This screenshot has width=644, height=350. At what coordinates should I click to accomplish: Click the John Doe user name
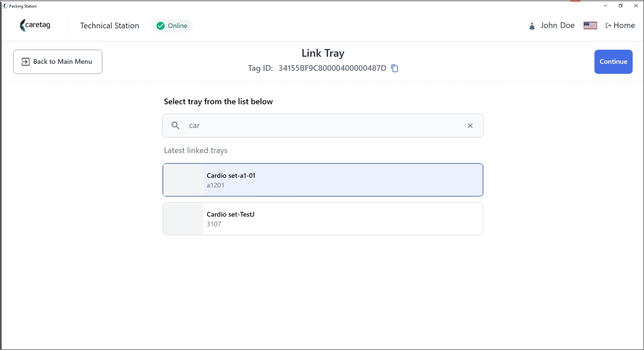557,25
